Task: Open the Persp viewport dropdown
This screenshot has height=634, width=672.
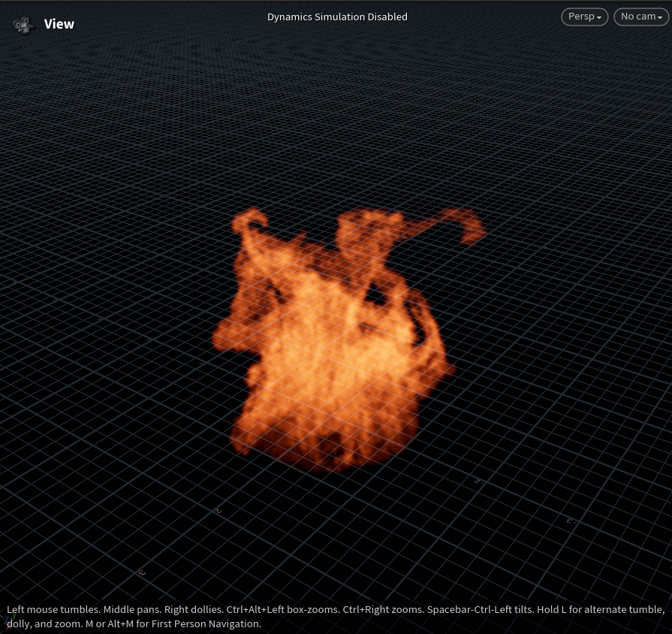Action: [x=585, y=17]
